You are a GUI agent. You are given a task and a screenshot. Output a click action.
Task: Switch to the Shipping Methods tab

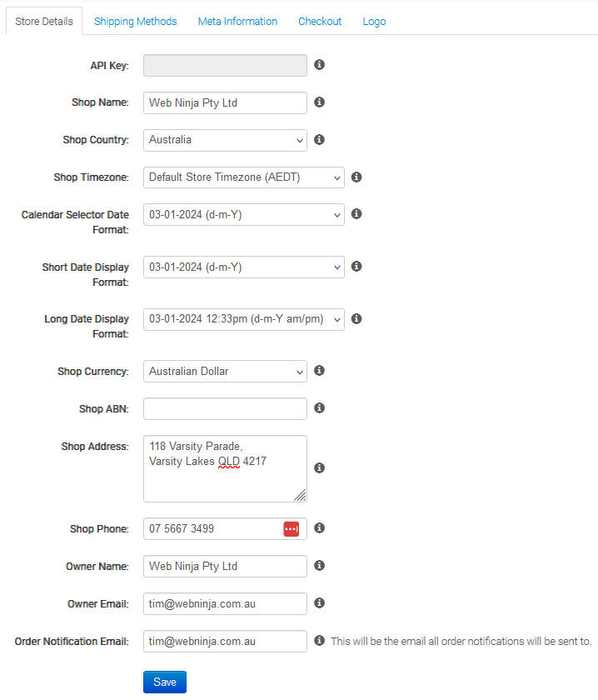135,22
